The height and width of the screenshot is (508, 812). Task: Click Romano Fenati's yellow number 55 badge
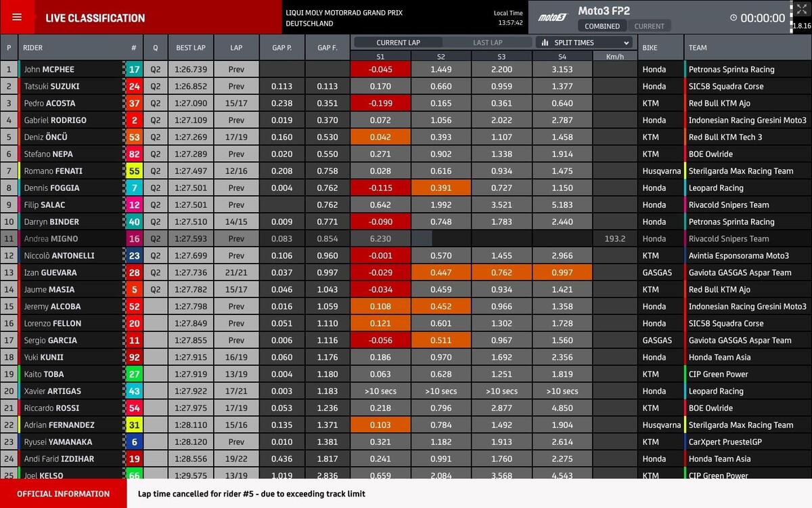coord(134,171)
